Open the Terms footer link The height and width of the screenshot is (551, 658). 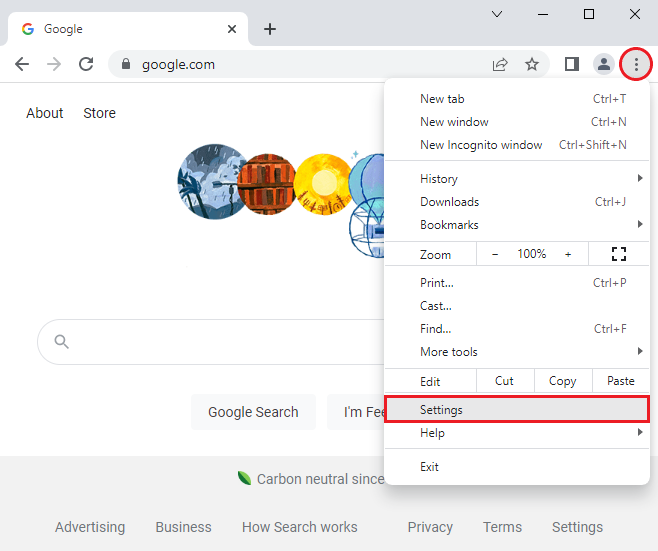point(502,527)
